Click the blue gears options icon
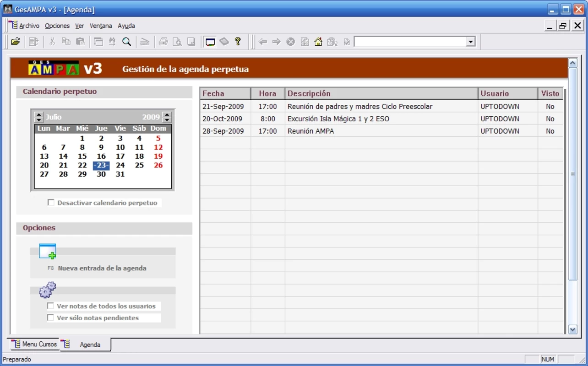The width and height of the screenshot is (588, 366). (48, 289)
